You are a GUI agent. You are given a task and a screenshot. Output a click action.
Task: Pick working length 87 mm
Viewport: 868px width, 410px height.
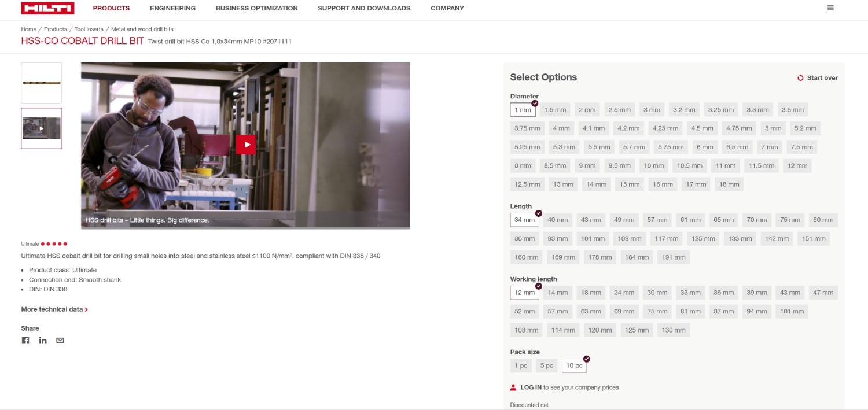(724, 311)
